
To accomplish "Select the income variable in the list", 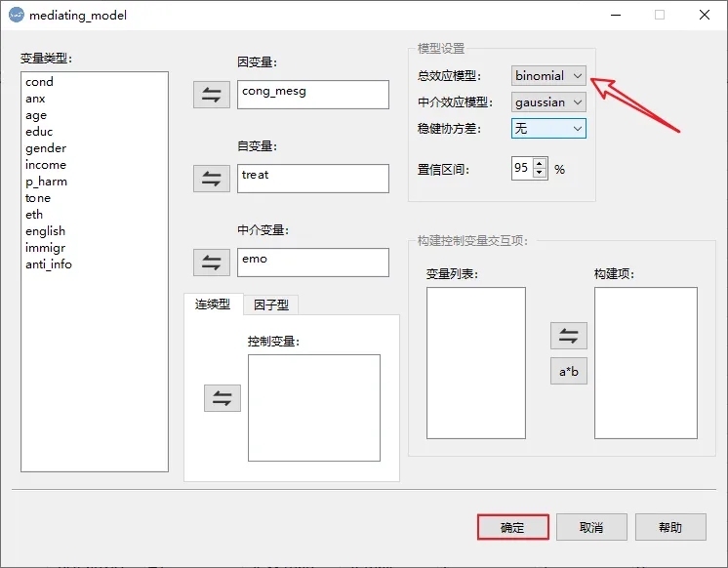I will tap(46, 165).
